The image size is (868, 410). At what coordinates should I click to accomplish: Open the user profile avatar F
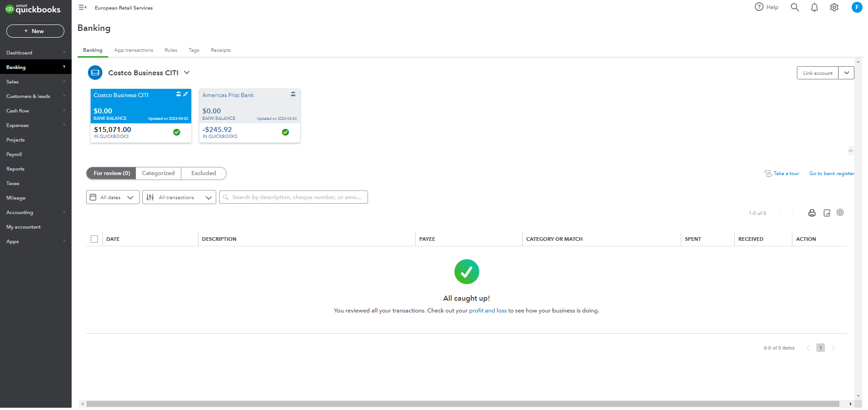pos(857,7)
